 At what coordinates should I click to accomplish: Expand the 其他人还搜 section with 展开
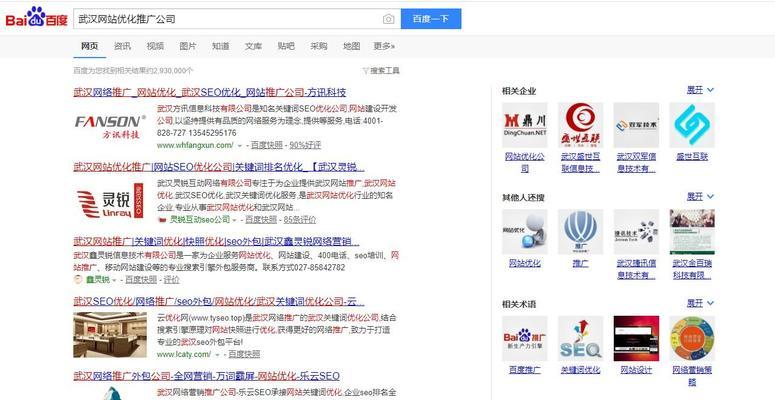click(700, 196)
